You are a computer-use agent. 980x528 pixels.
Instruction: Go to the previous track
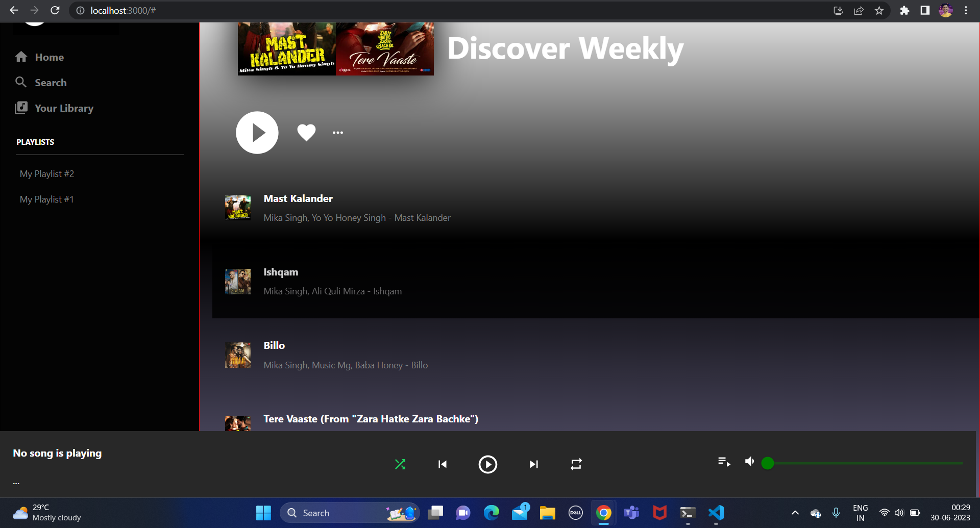443,464
